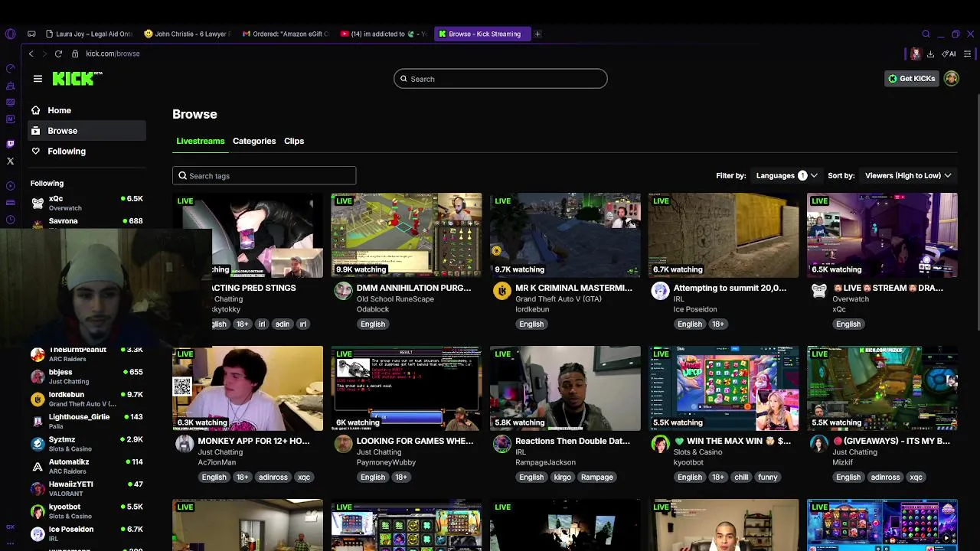The height and width of the screenshot is (551, 980).
Task: Click the Grand Theft Auto V (GTA) category
Action: pyautogui.click(x=558, y=299)
